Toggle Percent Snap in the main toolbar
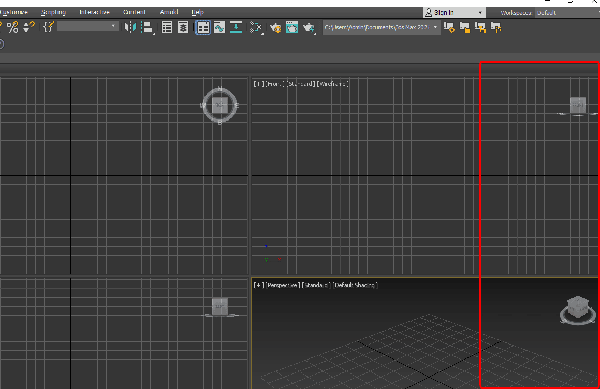600x389 pixels. [x=12, y=27]
